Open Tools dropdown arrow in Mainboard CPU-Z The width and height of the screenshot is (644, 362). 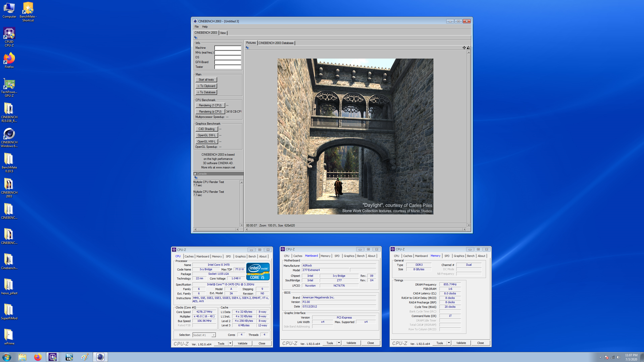point(339,343)
